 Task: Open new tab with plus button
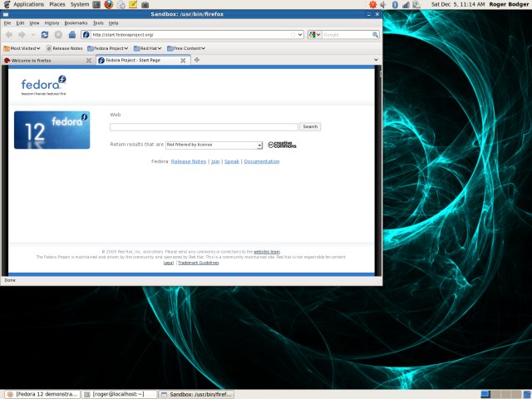point(196,60)
